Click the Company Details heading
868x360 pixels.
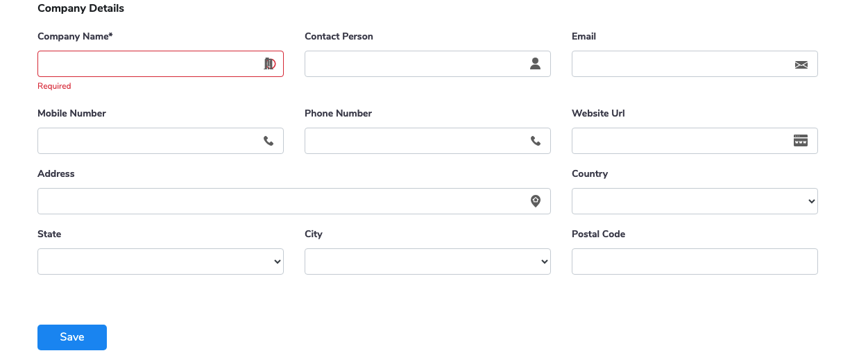pos(81,9)
